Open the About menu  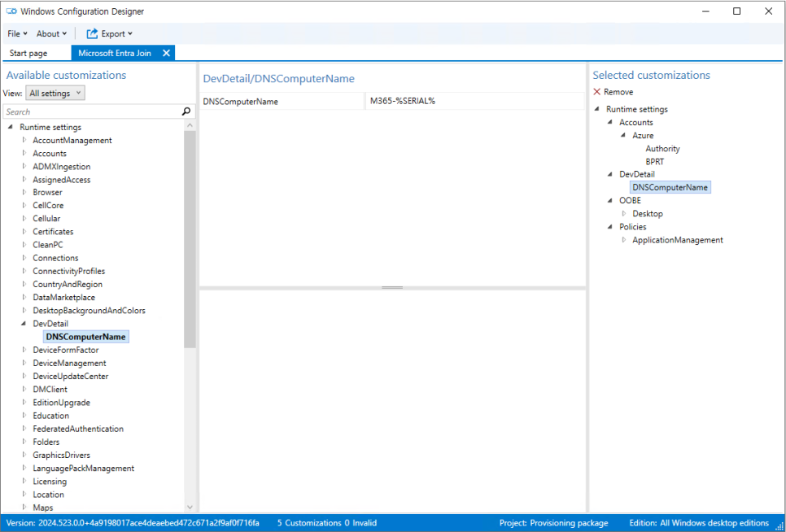click(51, 33)
